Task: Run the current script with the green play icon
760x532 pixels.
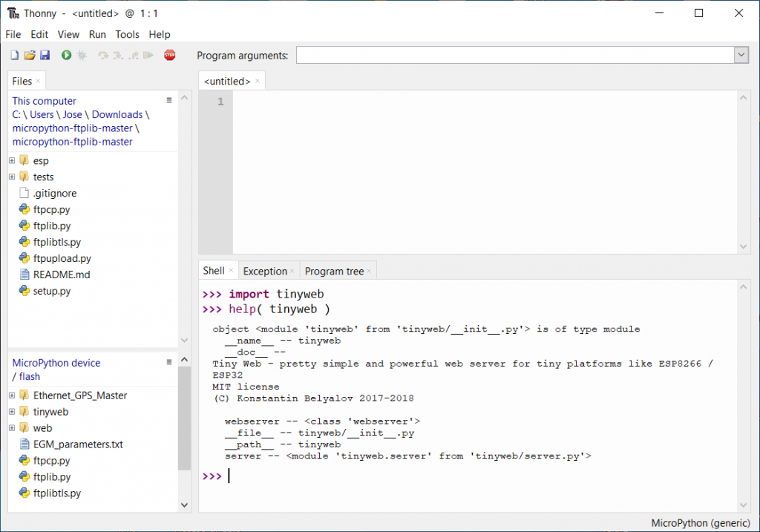Action: 66,55
